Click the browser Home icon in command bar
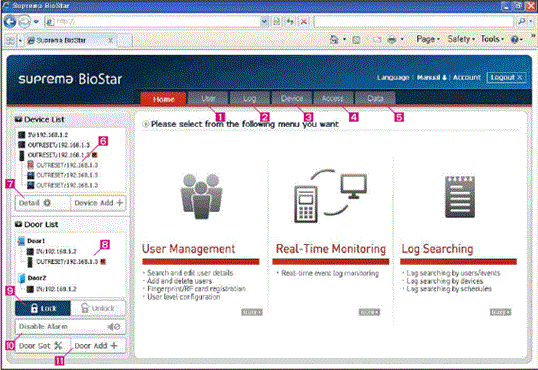This screenshot has width=538, height=370. coord(334,40)
